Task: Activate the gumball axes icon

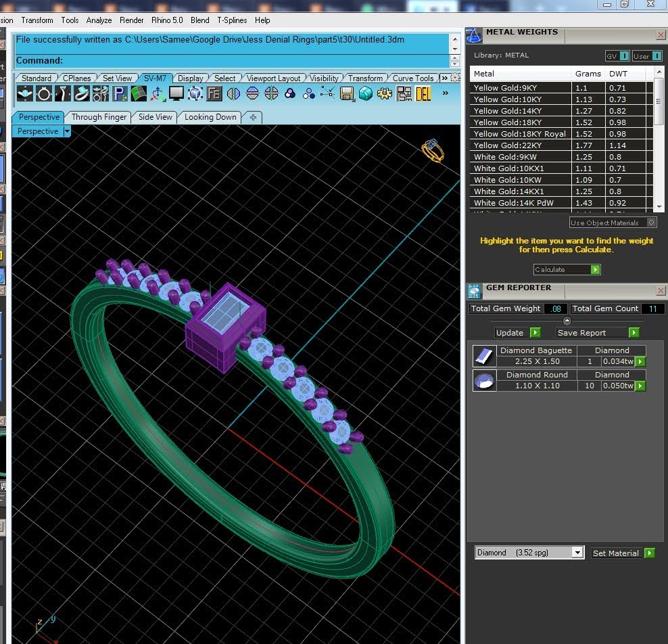Action: pos(158,93)
